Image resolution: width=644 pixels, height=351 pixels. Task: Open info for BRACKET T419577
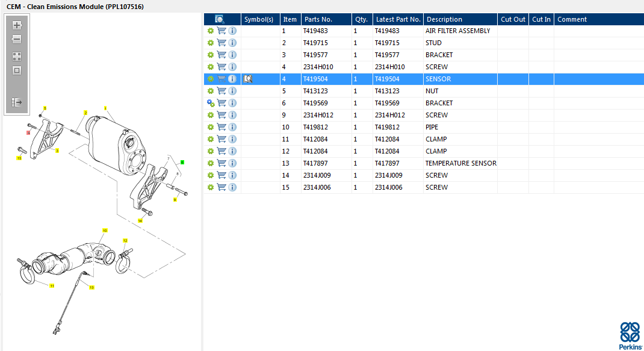232,55
